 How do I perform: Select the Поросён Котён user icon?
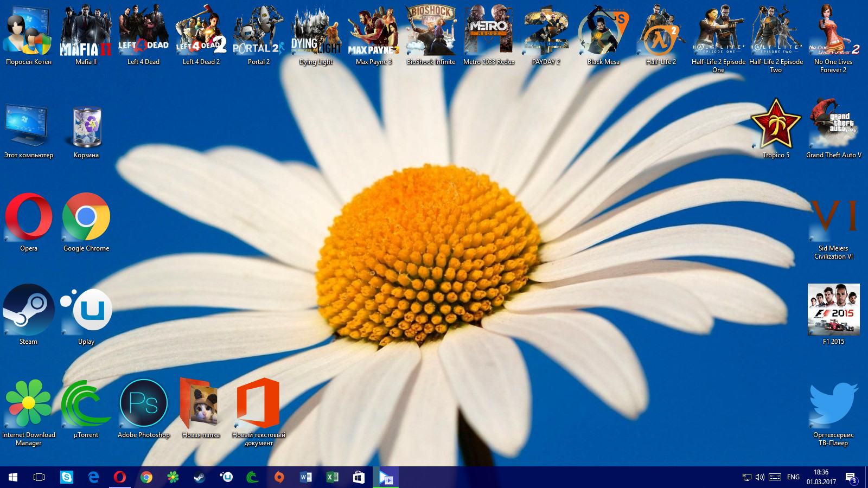tap(28, 35)
